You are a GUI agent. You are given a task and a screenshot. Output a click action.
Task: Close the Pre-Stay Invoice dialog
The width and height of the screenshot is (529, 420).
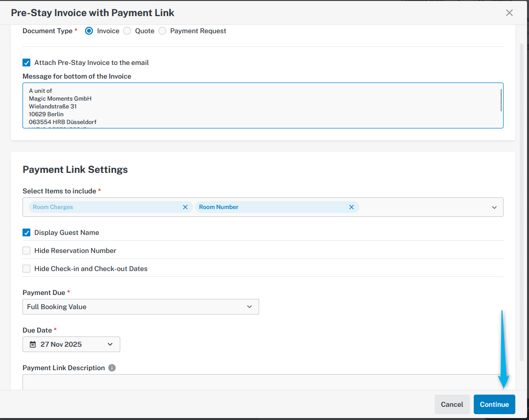[509, 13]
